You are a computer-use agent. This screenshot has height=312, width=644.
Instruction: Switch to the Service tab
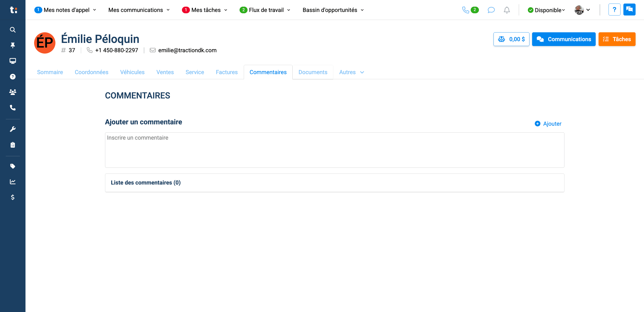[x=195, y=72]
